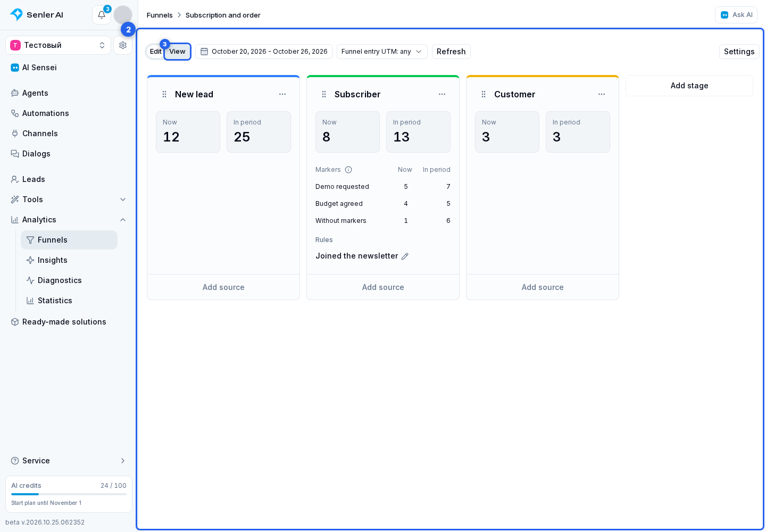
Task: Expand the Service menu
Action: click(69, 461)
